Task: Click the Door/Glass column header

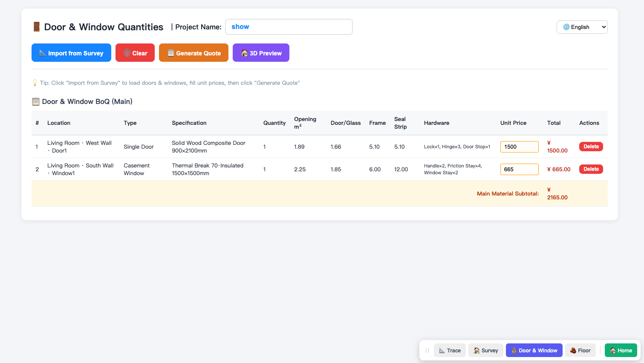Action: (x=346, y=123)
